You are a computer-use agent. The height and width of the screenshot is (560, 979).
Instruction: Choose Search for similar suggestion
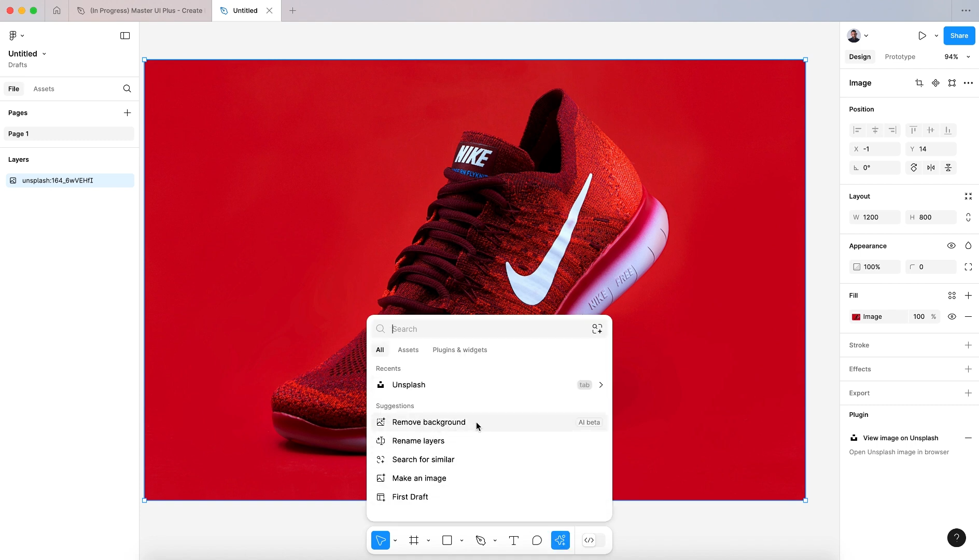click(x=489, y=459)
